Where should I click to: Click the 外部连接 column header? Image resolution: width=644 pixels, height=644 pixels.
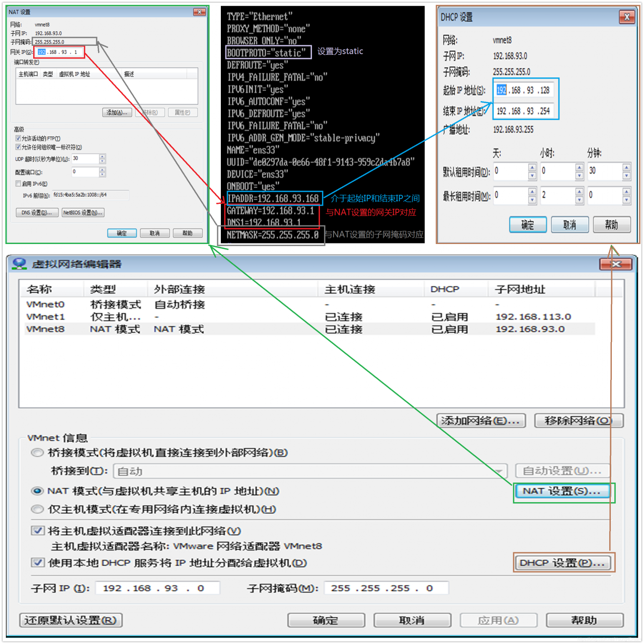[x=233, y=289]
